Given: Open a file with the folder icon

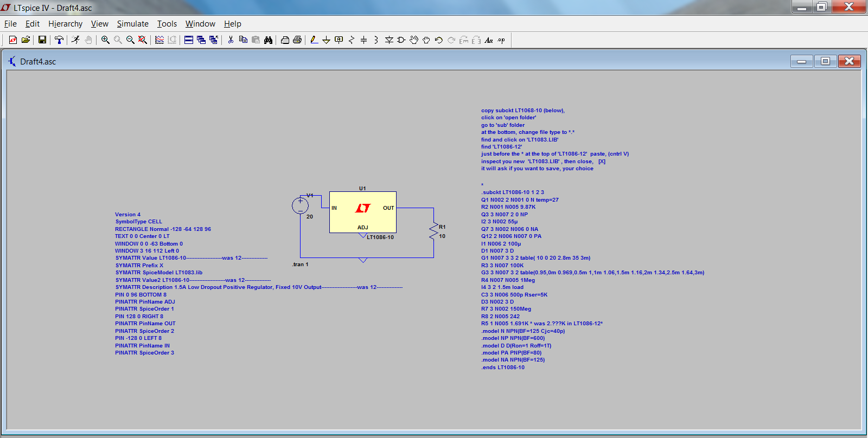Looking at the screenshot, I should coord(25,40).
